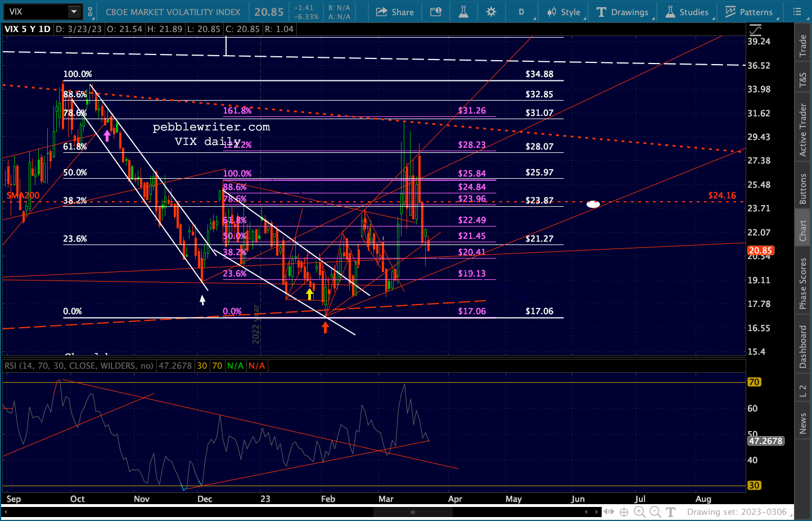Click the flask Edit Studies icon
Screen dimensions: 812x521
[x=463, y=12]
